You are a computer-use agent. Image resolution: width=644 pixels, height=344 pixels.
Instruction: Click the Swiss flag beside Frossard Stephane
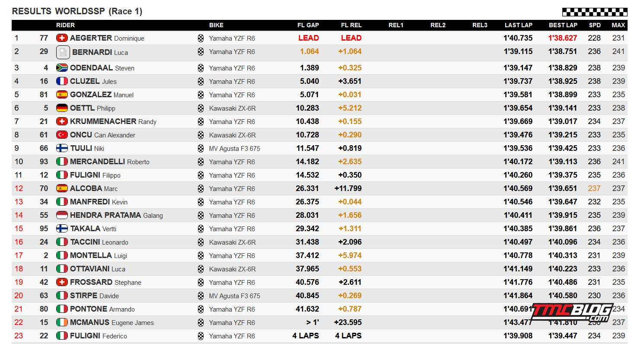[x=62, y=282]
